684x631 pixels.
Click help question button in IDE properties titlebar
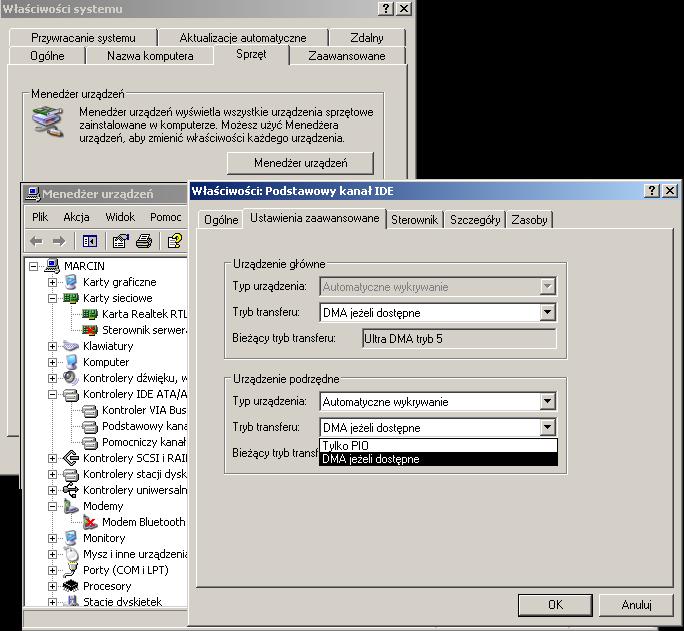[652, 191]
